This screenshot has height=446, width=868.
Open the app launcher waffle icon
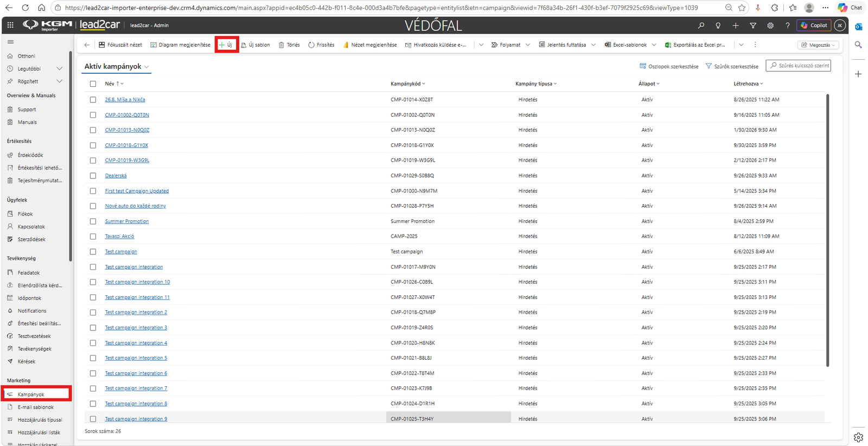[x=10, y=26]
